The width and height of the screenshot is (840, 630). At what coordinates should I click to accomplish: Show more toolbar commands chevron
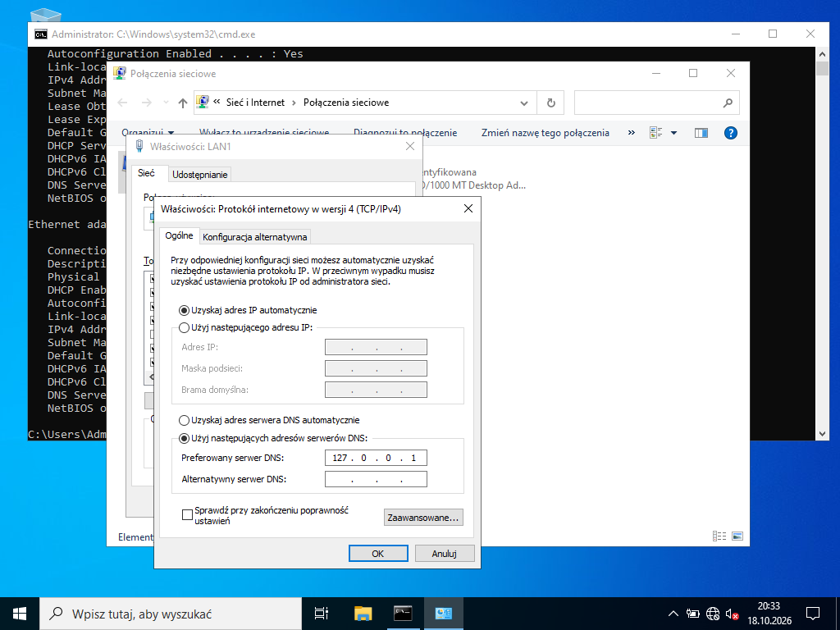(632, 133)
